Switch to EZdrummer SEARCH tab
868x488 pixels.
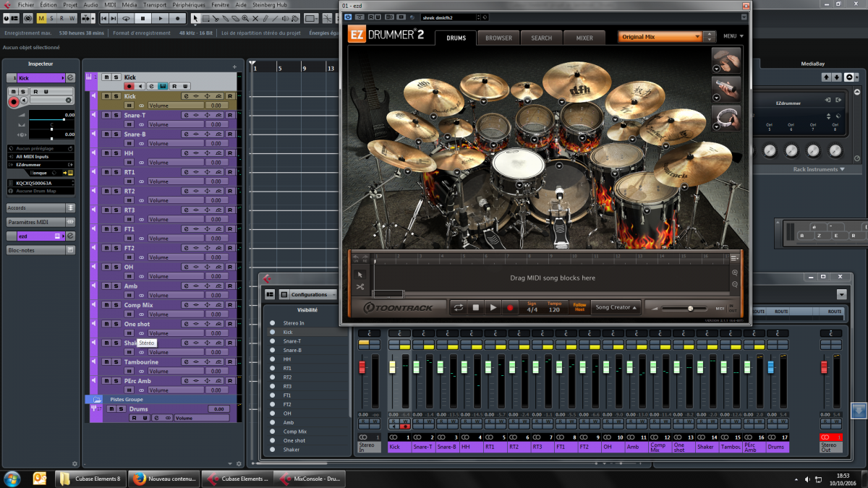pos(541,38)
